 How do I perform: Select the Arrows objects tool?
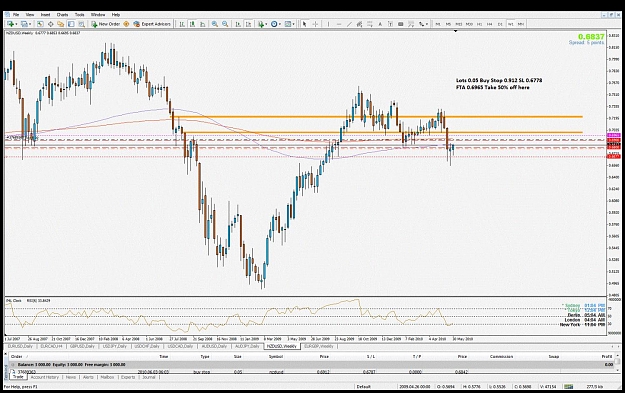coord(421,24)
